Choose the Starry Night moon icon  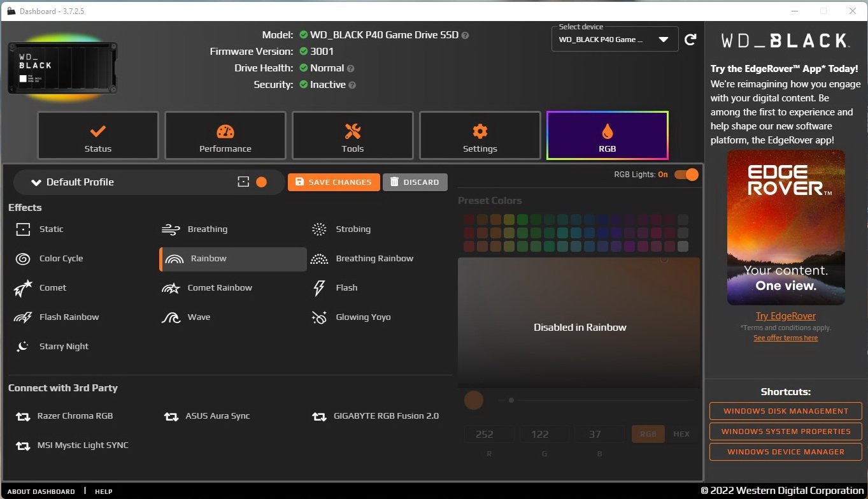[x=23, y=347]
